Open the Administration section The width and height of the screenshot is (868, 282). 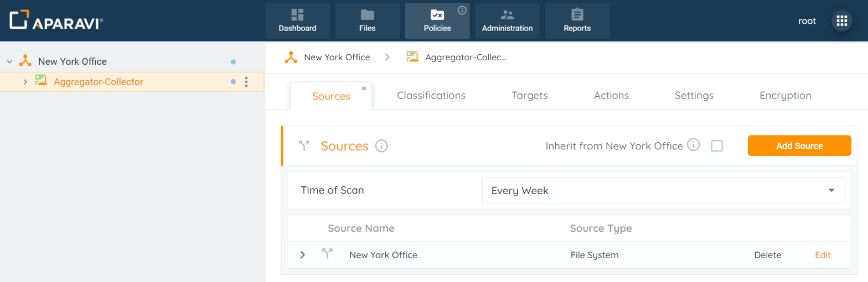(507, 20)
